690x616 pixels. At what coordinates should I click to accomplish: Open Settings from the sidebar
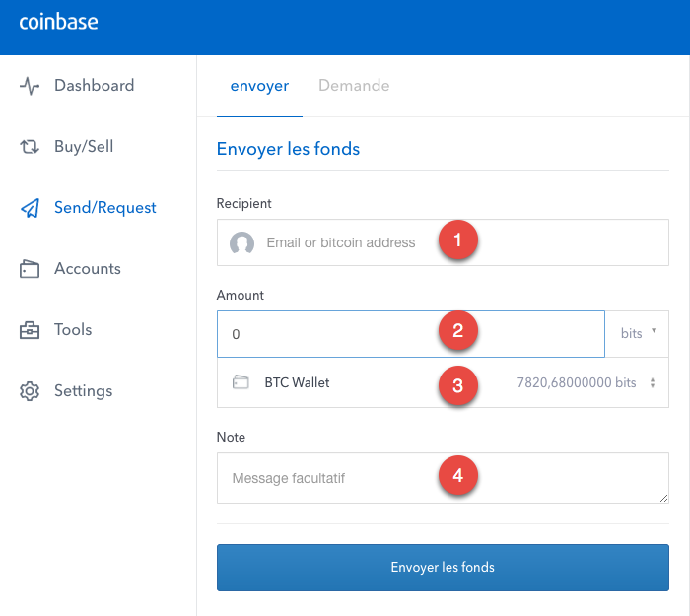click(x=83, y=391)
